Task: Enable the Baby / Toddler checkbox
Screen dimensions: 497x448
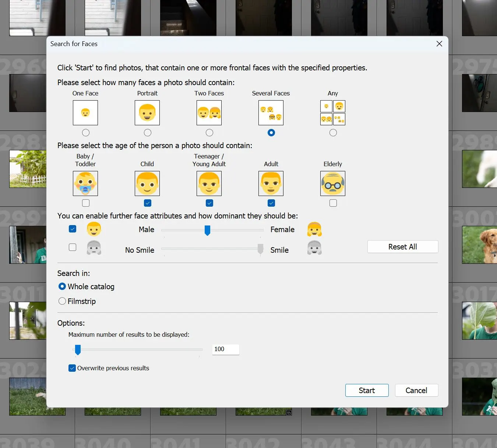Action: pyautogui.click(x=85, y=203)
